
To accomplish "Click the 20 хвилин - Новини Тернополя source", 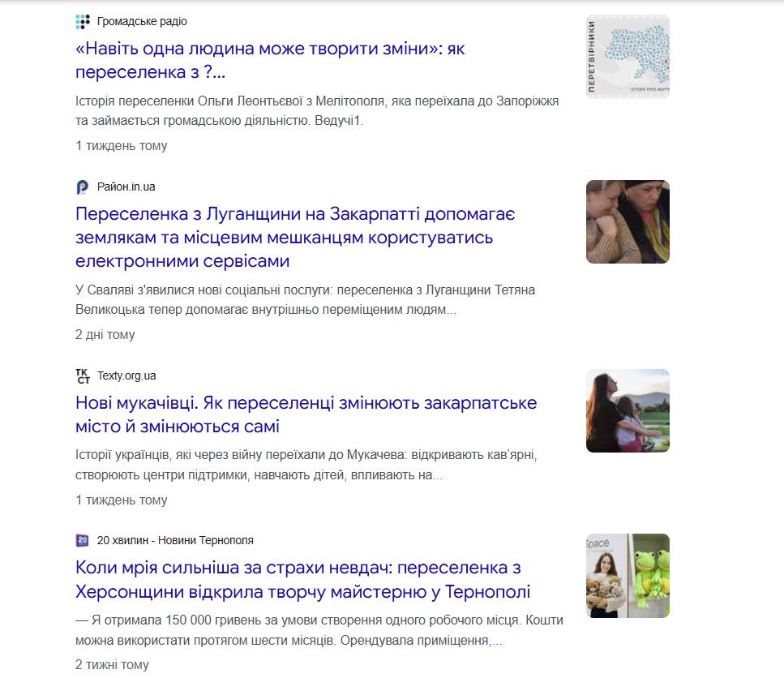I will [x=175, y=540].
